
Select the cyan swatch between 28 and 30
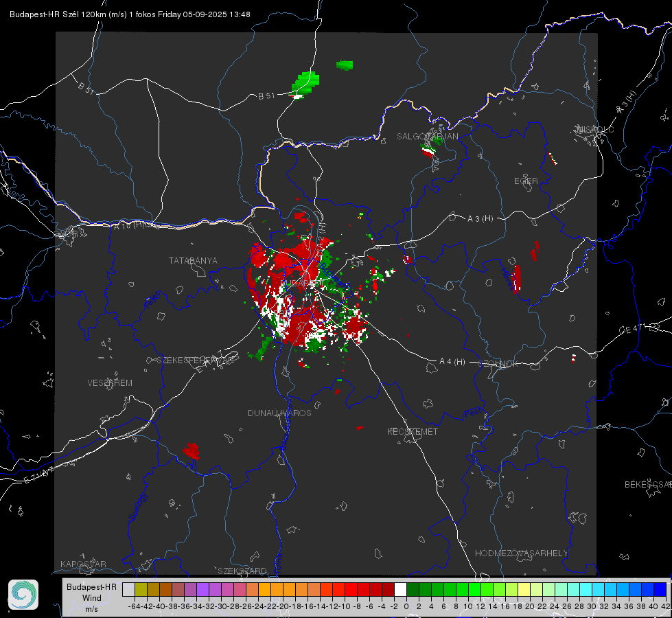586,590
